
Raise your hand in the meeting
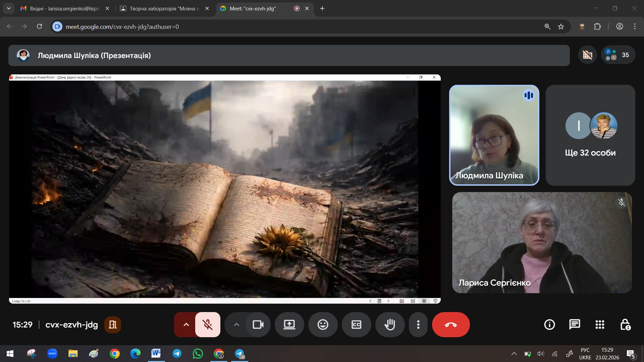pyautogui.click(x=390, y=324)
